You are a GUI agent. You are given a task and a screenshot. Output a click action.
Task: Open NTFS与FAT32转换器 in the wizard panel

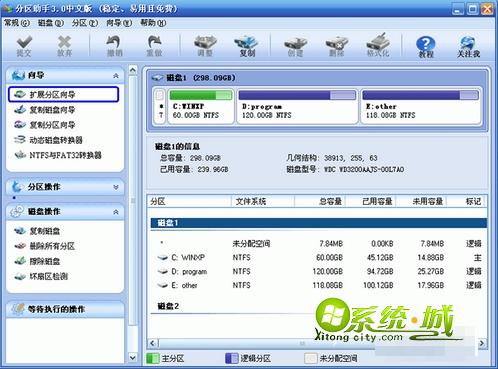[58, 155]
